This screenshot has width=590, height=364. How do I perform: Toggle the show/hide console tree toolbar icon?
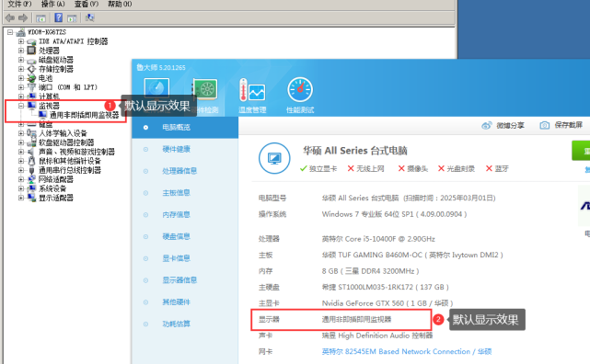point(40,18)
